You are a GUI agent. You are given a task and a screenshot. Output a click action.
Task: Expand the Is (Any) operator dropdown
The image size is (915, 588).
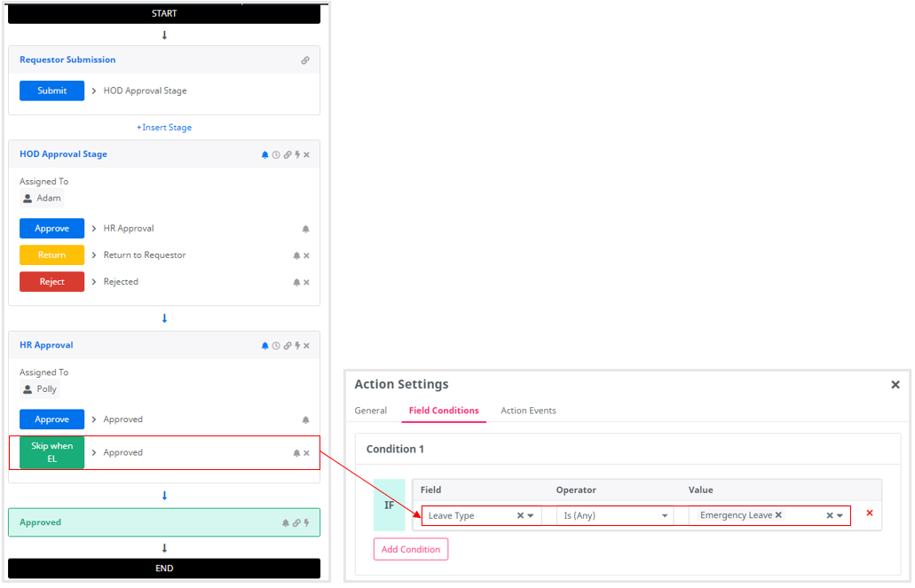point(664,515)
